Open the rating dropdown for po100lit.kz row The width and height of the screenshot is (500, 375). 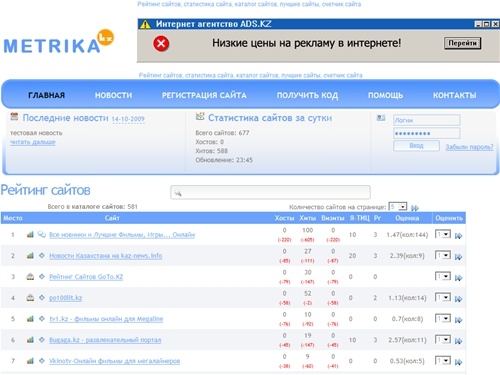tap(443, 297)
